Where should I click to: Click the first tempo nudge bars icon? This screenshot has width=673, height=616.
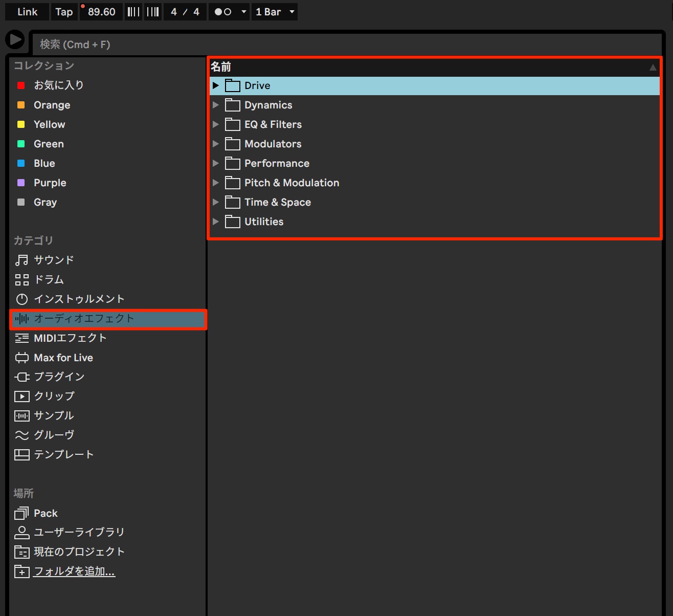coord(133,12)
